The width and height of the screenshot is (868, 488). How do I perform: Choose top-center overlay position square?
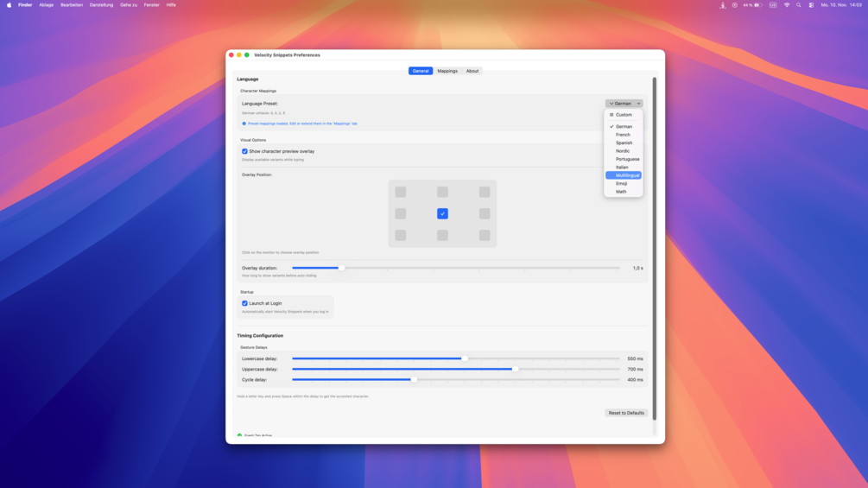(442, 192)
